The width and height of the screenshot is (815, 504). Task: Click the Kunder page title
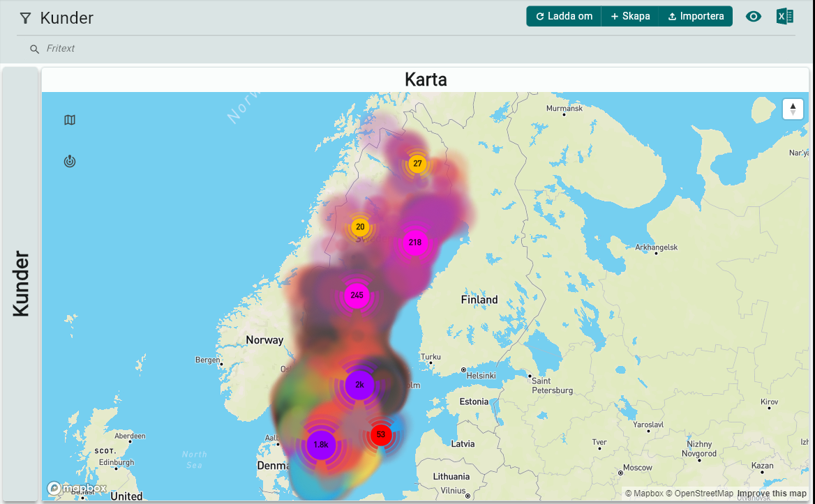[66, 18]
